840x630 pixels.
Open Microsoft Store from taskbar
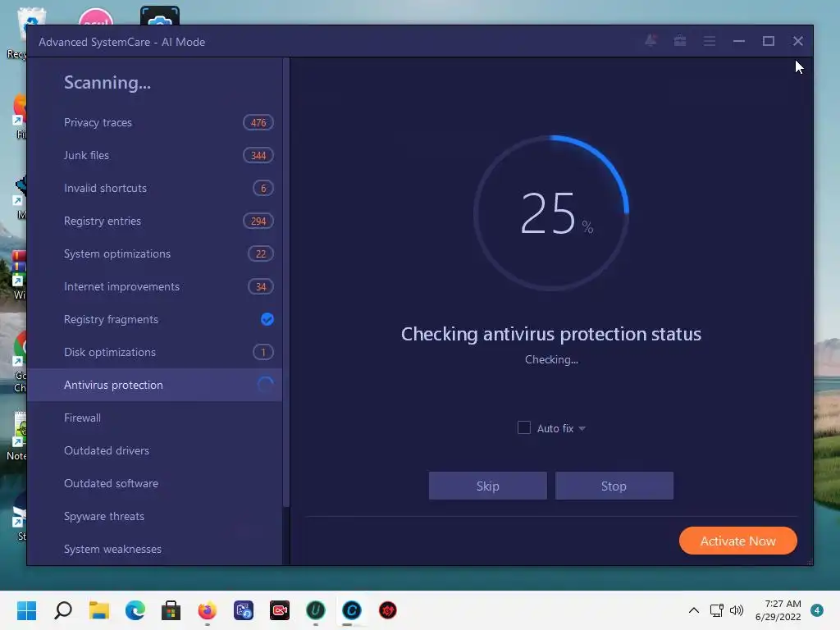point(171,610)
